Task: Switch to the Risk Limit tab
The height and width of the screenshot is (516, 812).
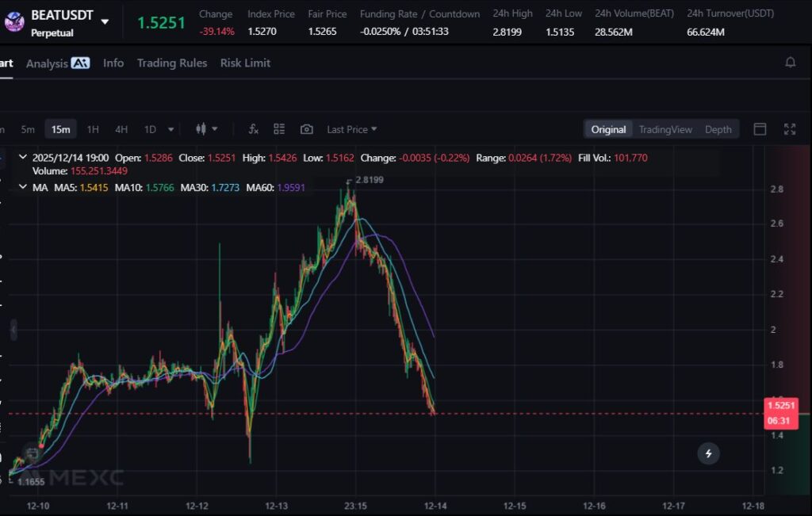Action: click(245, 63)
